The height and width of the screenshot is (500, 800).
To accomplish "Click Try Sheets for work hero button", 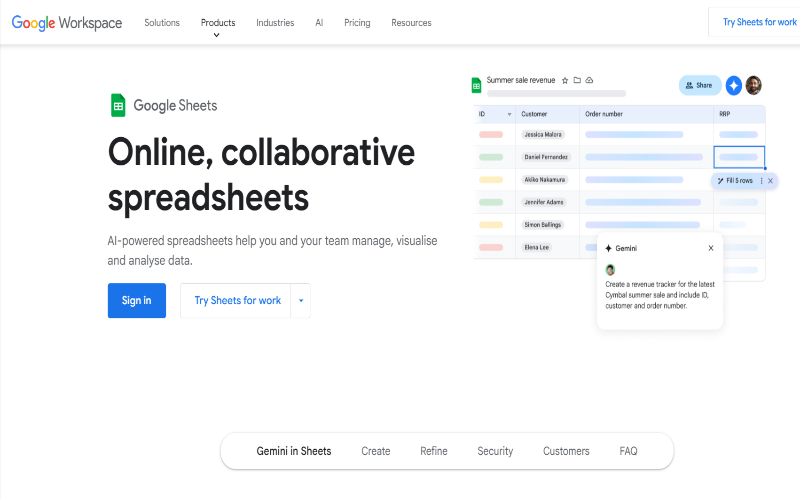I will [x=237, y=301].
